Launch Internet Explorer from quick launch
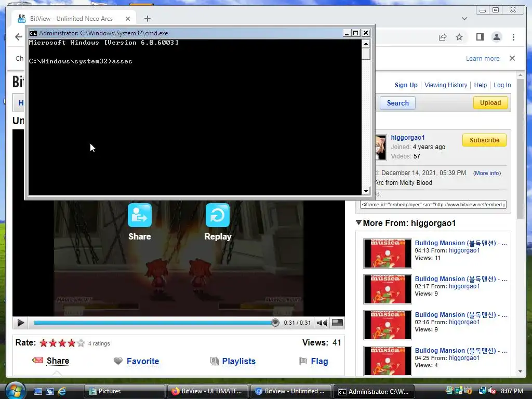This screenshot has height=399, width=532. [x=62, y=391]
